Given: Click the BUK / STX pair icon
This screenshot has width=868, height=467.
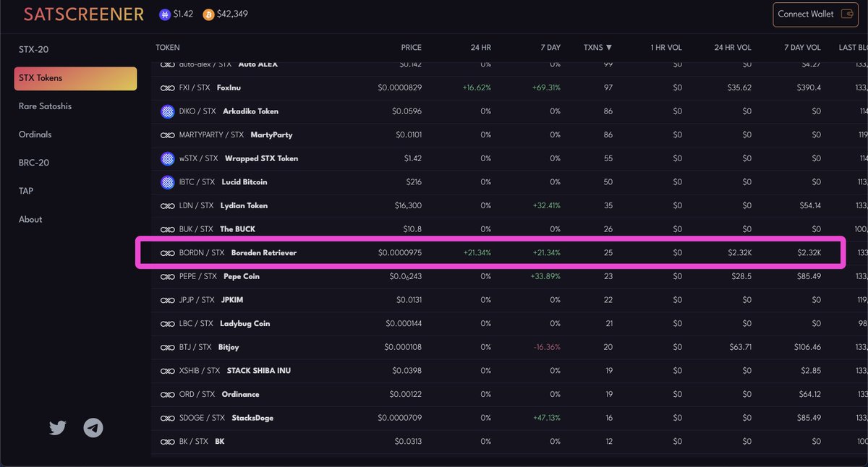Looking at the screenshot, I should click(167, 229).
